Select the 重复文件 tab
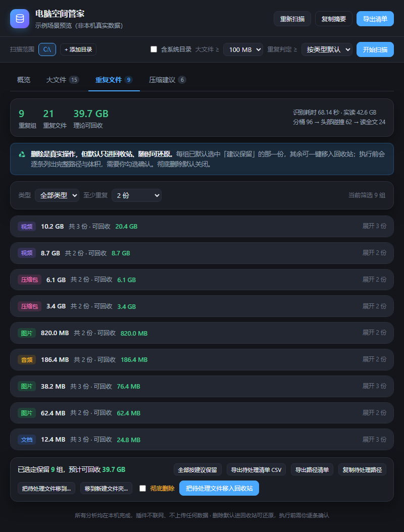The image size is (404, 532). (x=114, y=80)
